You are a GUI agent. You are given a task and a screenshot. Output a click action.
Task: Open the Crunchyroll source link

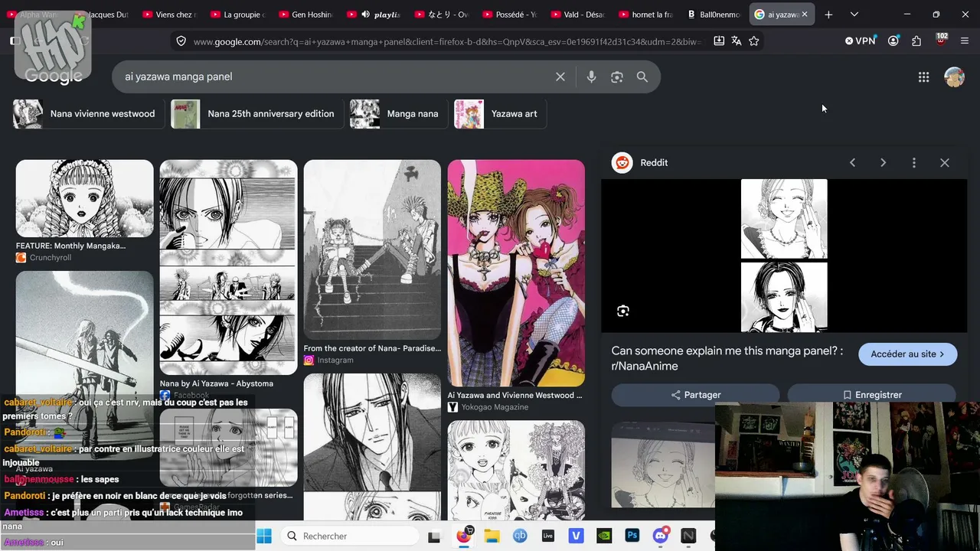click(x=50, y=258)
